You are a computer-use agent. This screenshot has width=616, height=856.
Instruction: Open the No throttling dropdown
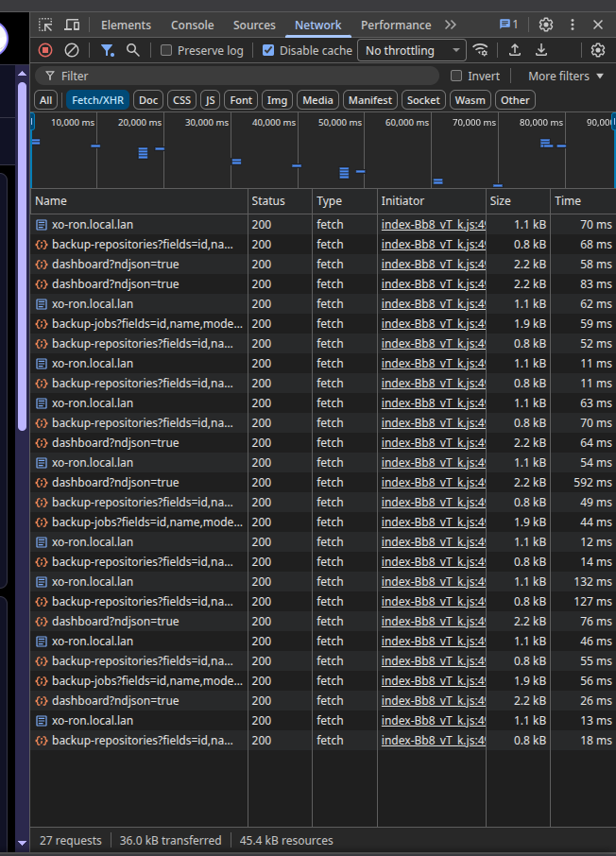click(x=412, y=51)
